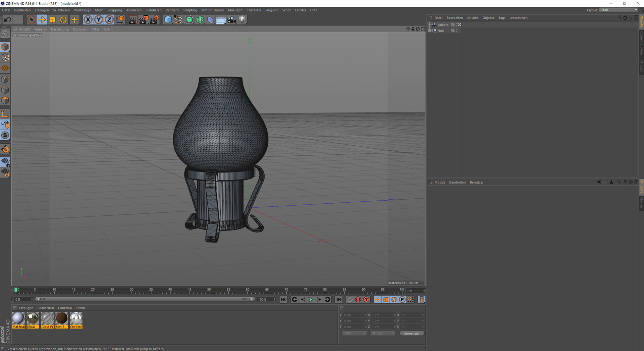The height and width of the screenshot is (351, 644).
Task: Open the Layout Start dropdown
Action: point(619,10)
